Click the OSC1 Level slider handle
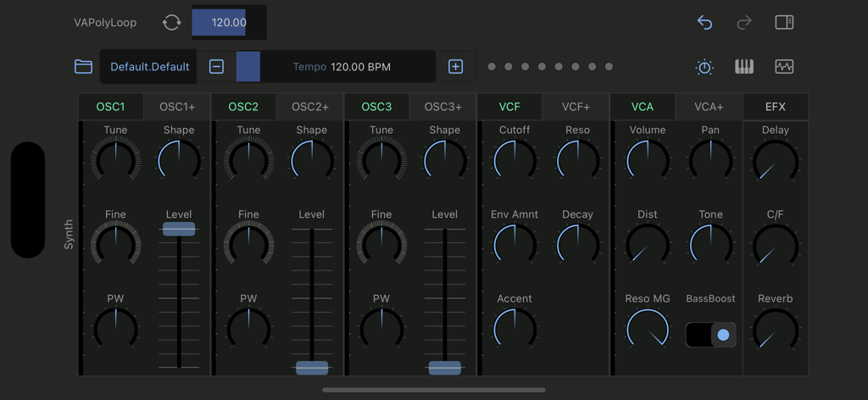Viewport: 868px width, 400px height. click(x=179, y=229)
